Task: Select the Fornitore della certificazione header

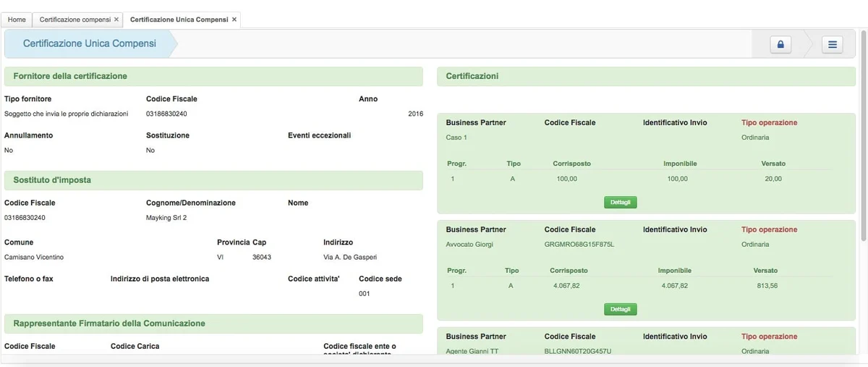Action: 213,76
